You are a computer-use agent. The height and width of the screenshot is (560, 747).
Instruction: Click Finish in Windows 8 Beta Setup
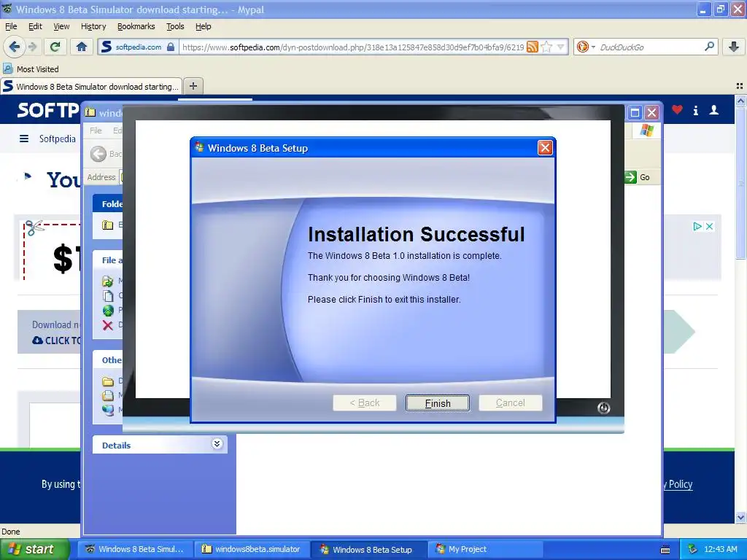click(x=438, y=403)
